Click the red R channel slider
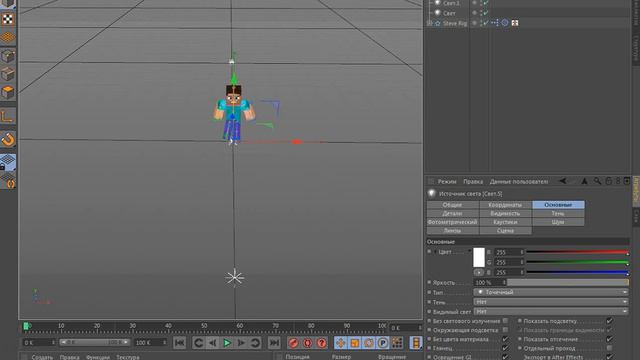 pos(578,252)
